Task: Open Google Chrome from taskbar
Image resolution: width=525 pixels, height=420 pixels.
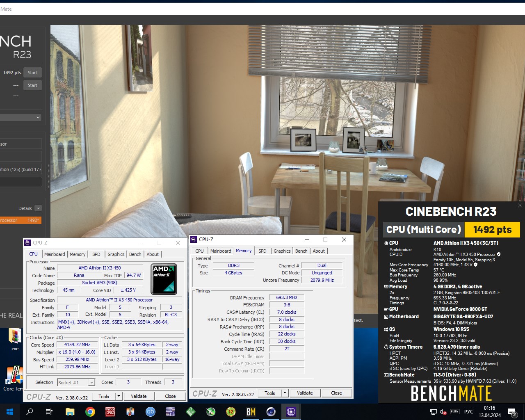Action: coord(90,412)
